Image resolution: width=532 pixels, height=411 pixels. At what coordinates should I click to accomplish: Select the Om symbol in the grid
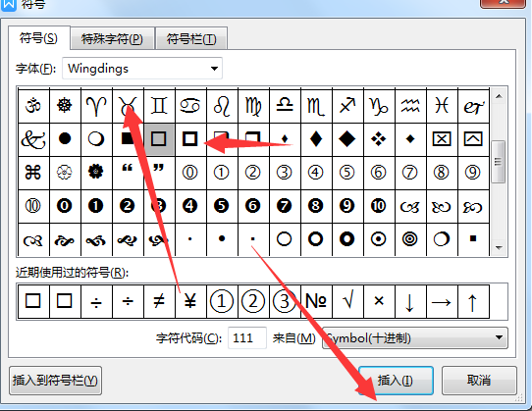(33, 106)
